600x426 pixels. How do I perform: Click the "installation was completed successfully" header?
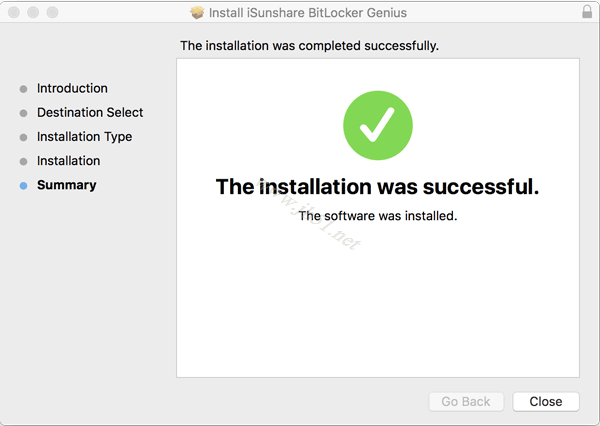coord(309,46)
